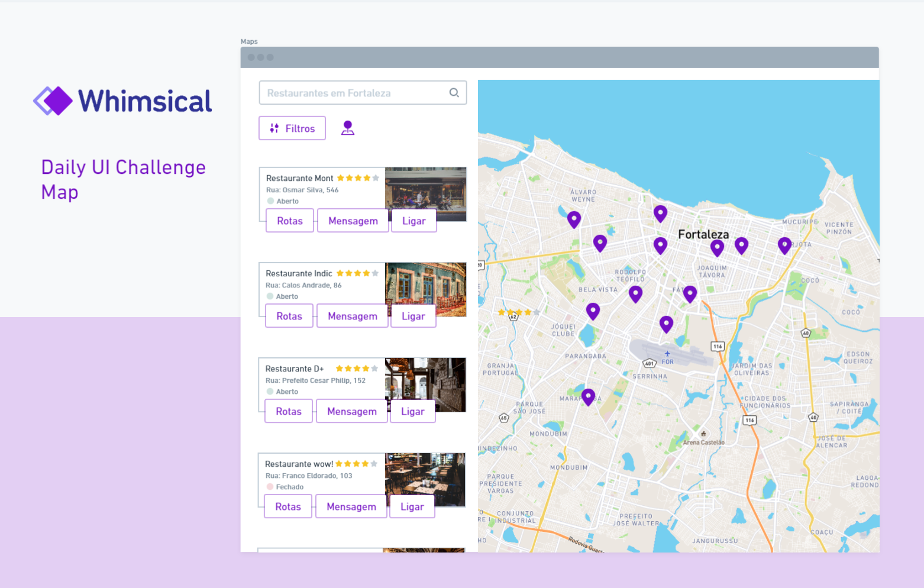Toggle the gray fifth star of Restaurante Mont
Viewport: 924px width, 588px height.
click(376, 177)
